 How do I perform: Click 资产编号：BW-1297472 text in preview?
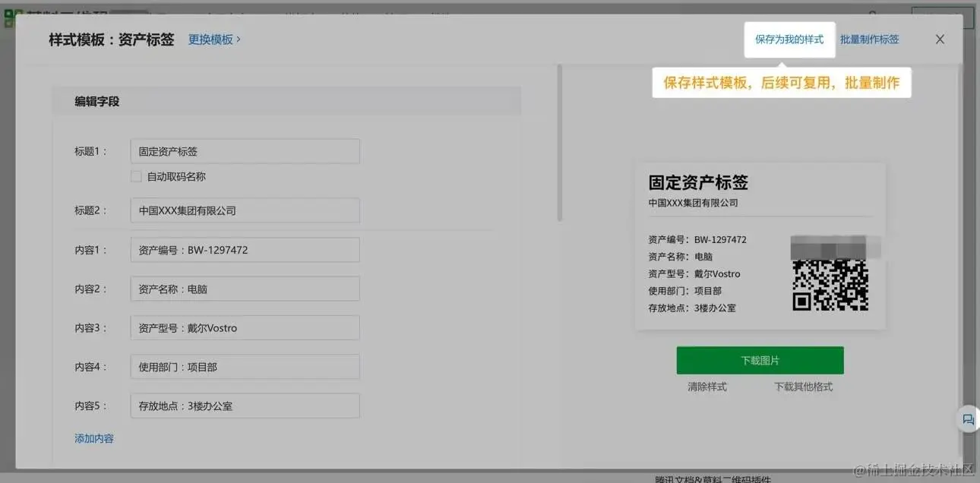[x=697, y=239]
